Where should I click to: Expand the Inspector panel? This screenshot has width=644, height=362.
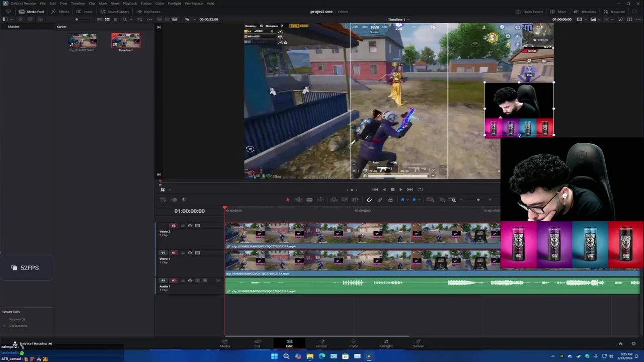[615, 12]
